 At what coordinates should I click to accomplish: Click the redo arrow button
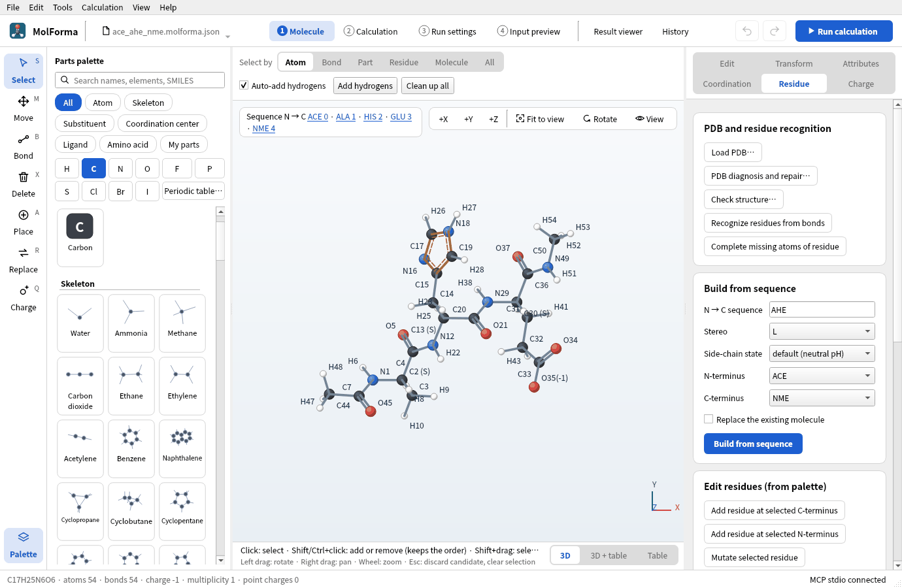[x=775, y=31]
